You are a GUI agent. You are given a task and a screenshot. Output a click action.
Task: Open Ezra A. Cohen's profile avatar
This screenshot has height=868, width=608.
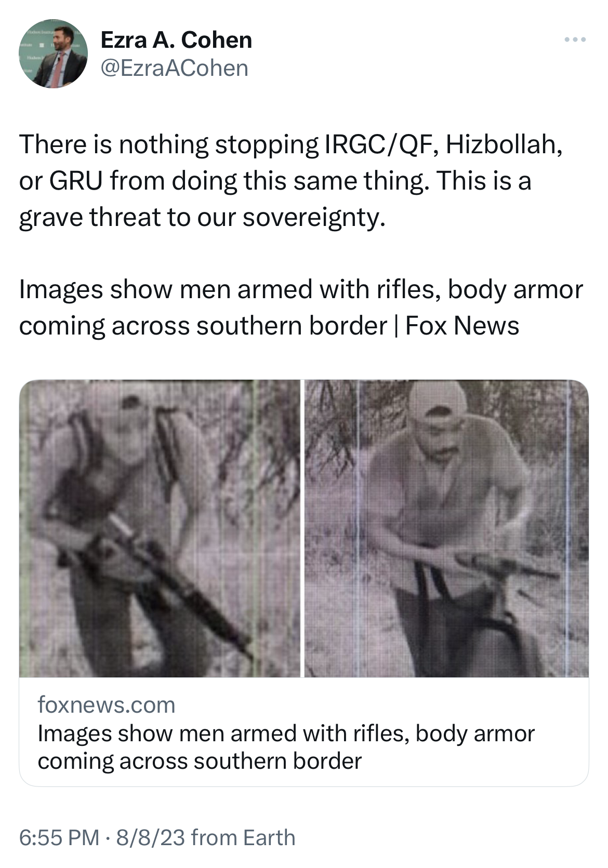[x=54, y=54]
